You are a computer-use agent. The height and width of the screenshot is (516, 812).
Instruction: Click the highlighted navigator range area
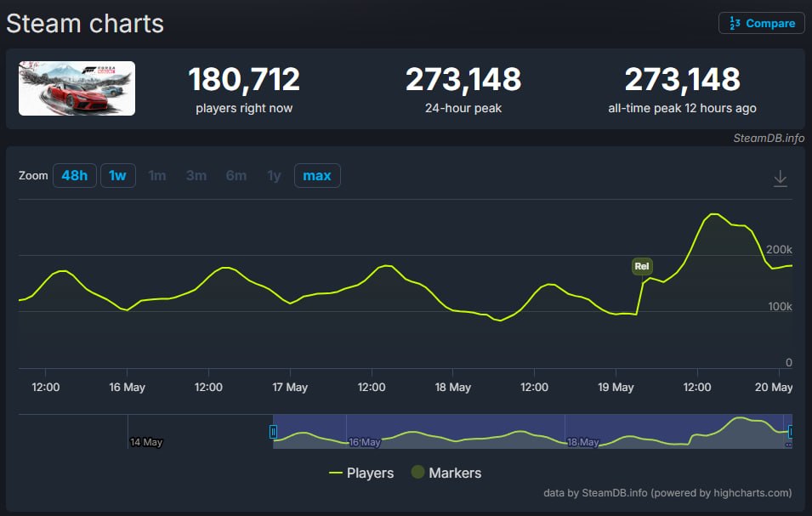pos(532,431)
